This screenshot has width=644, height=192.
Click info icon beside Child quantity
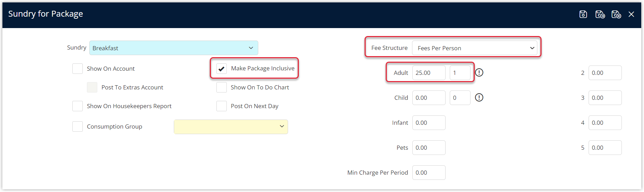pos(479,97)
